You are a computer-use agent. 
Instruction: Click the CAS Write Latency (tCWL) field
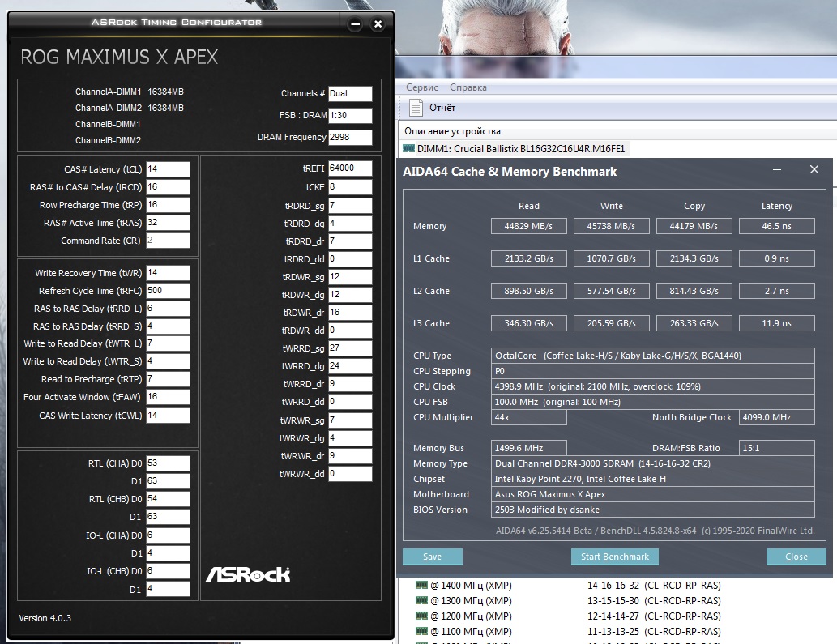(x=169, y=415)
